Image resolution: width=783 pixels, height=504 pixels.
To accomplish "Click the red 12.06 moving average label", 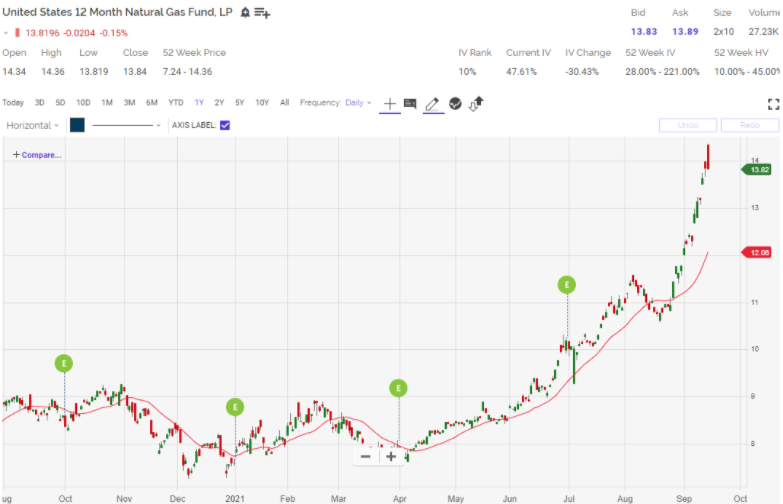I will pyautogui.click(x=757, y=253).
